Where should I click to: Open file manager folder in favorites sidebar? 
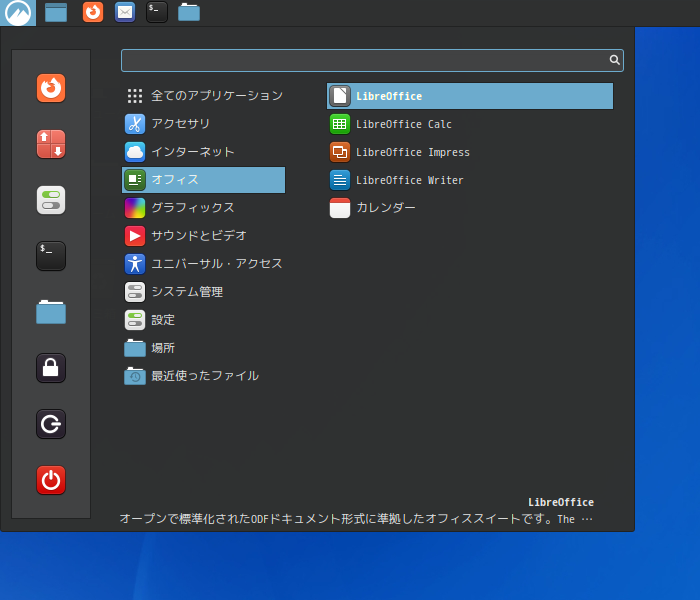click(51, 312)
